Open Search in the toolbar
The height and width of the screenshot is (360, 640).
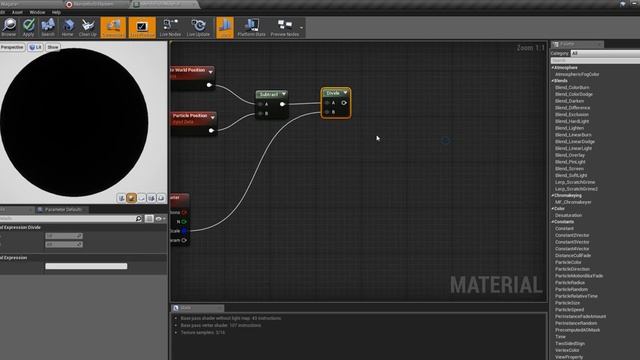click(x=48, y=27)
